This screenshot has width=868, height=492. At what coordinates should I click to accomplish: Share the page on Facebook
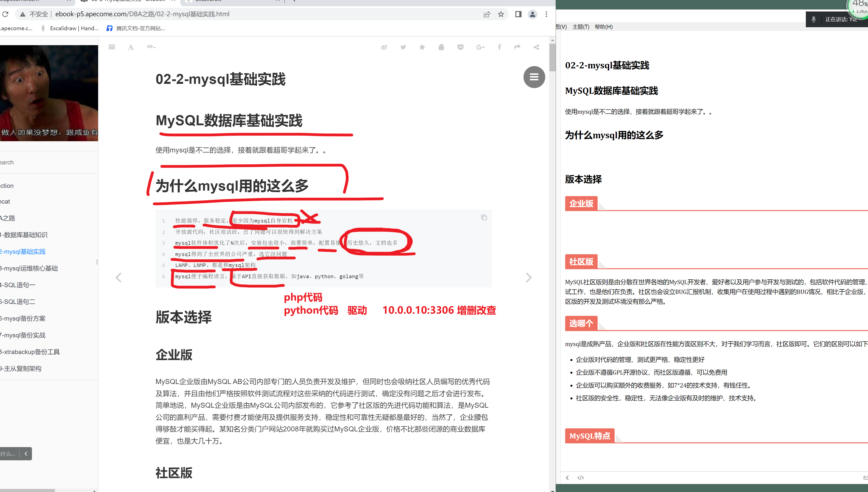(x=499, y=47)
